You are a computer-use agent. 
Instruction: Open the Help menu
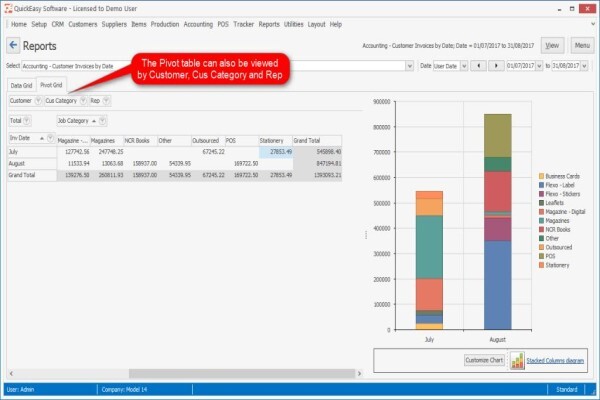(x=336, y=24)
